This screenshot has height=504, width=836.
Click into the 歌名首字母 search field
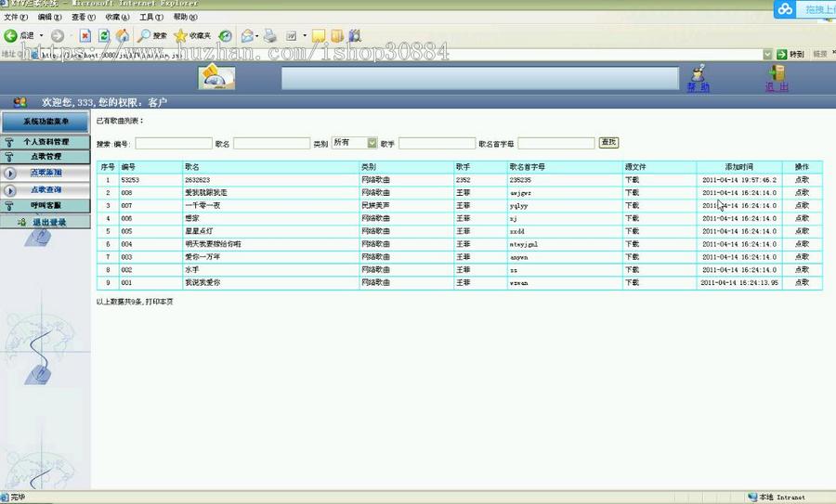coord(556,143)
